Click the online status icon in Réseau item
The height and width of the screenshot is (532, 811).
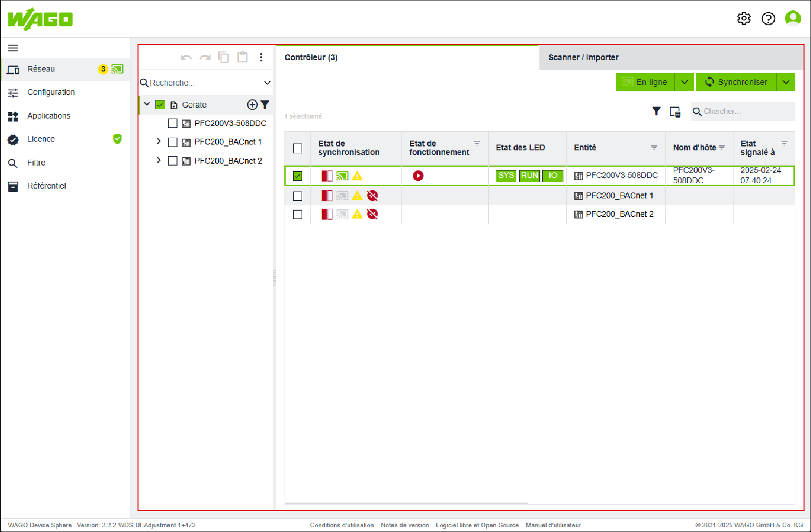[117, 69]
